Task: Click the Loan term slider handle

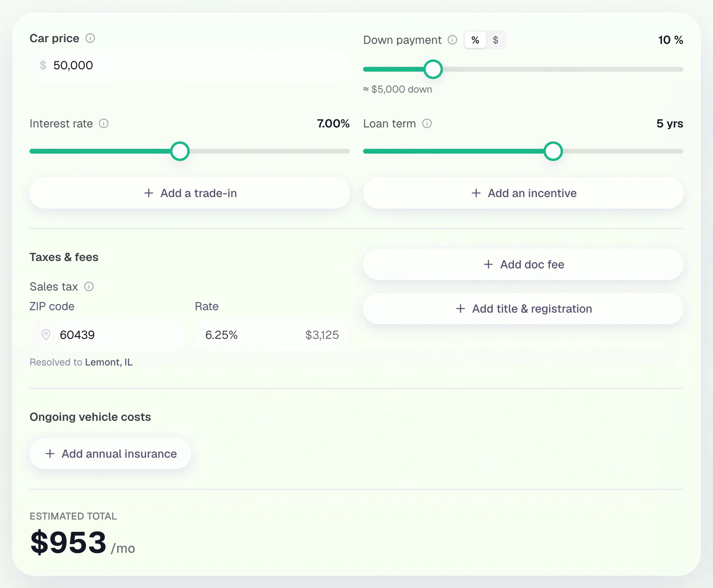Action: pyautogui.click(x=553, y=151)
